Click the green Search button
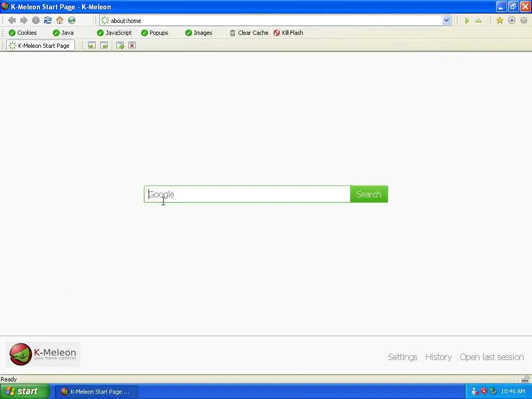532x399 pixels. (x=369, y=194)
